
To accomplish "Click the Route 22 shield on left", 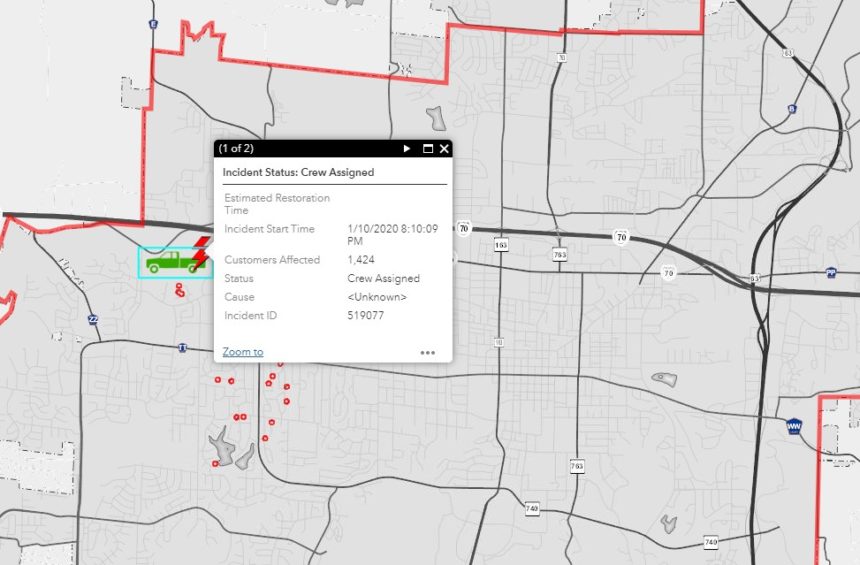I will click(93, 319).
